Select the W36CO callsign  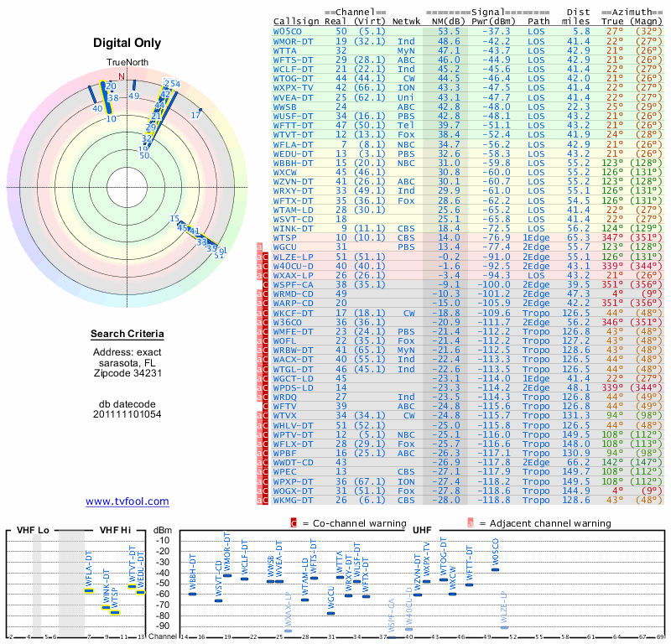coord(288,322)
